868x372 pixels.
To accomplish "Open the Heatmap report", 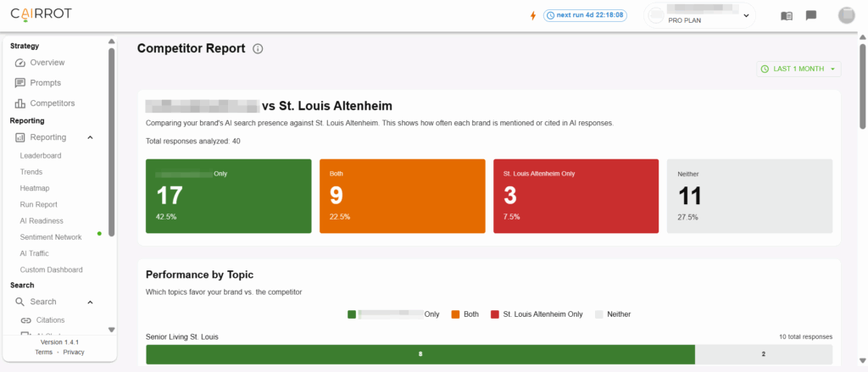I will [34, 188].
